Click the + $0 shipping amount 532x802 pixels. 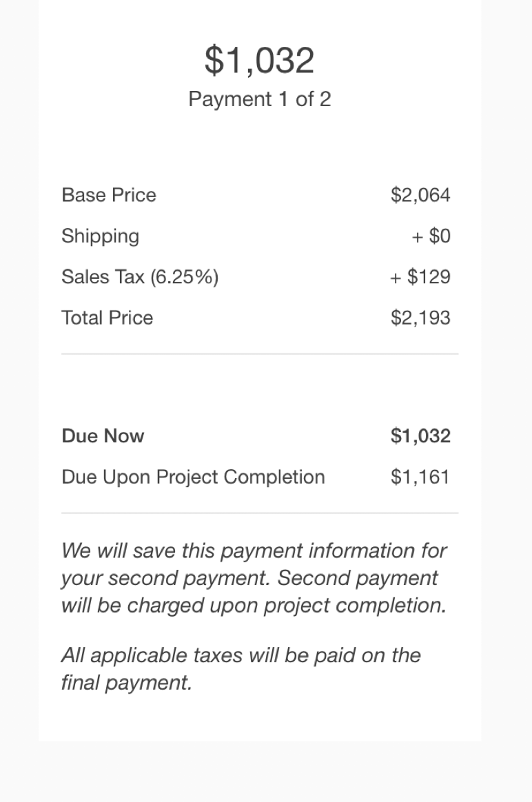431,236
